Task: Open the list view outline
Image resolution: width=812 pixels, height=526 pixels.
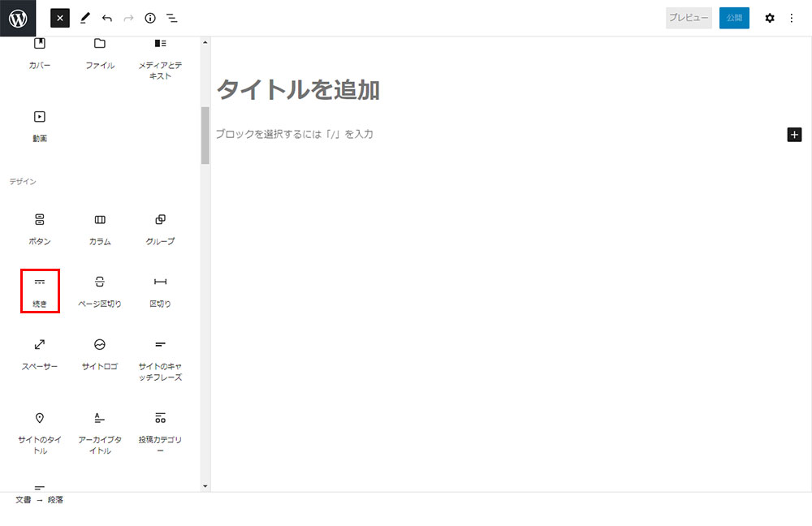Action: pyautogui.click(x=172, y=18)
